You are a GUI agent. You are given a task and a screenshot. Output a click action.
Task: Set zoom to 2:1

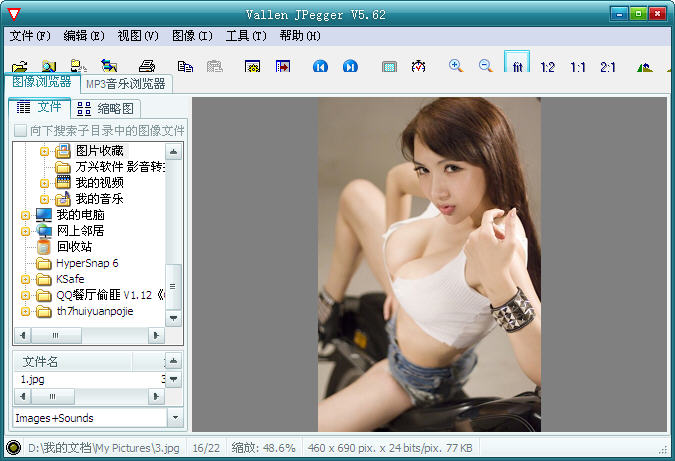[x=608, y=67]
